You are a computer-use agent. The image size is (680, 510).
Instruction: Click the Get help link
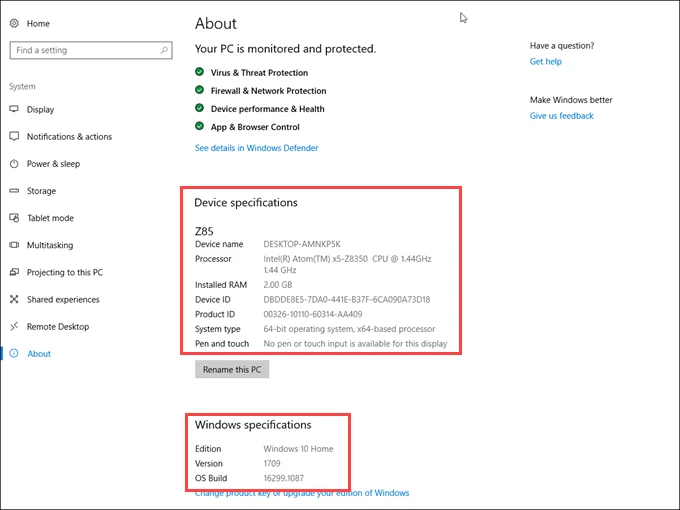[545, 62]
